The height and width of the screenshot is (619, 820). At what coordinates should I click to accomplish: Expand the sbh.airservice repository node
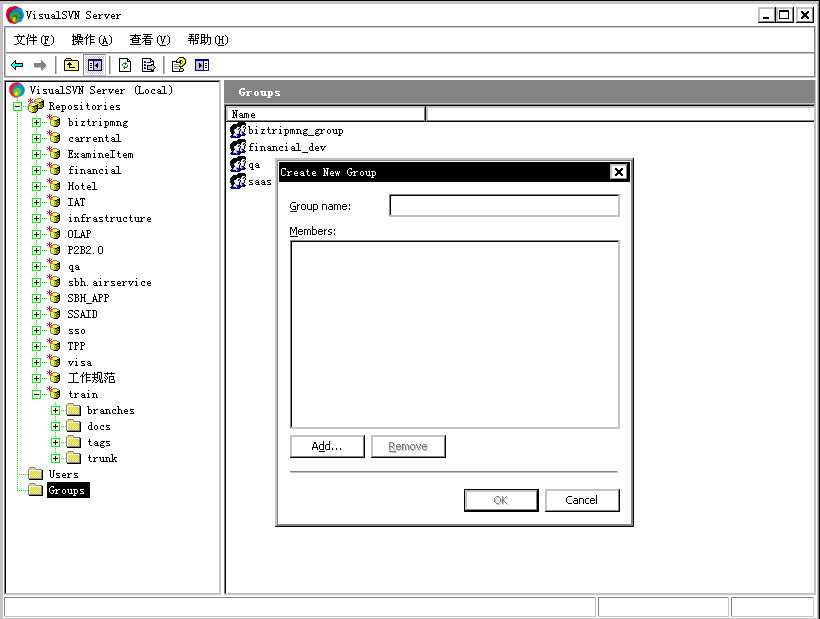[37, 282]
